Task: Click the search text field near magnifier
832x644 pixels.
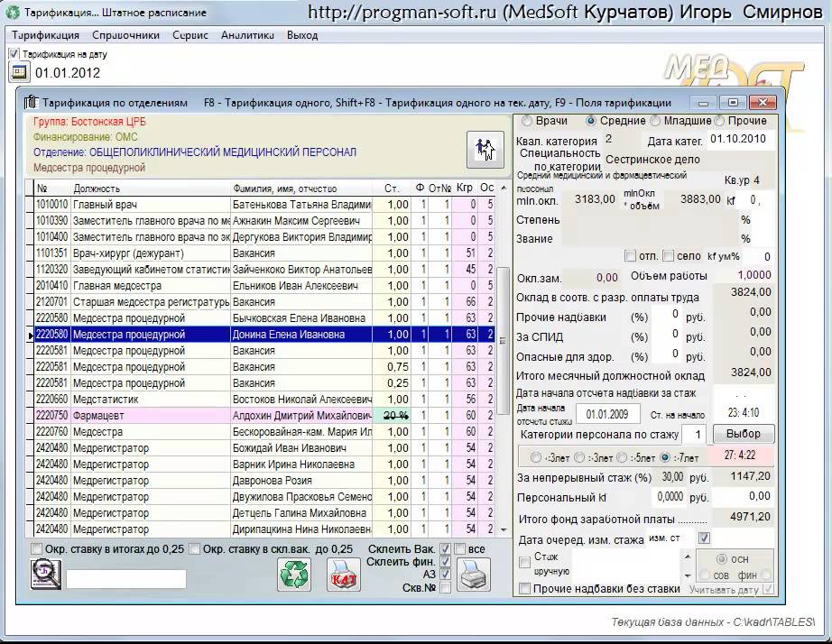Action: pos(126,579)
